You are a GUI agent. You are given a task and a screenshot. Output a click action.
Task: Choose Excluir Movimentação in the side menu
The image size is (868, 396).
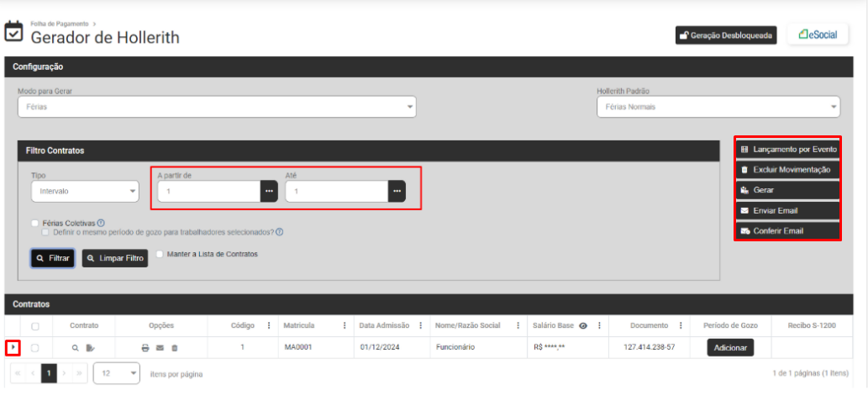[788, 169]
